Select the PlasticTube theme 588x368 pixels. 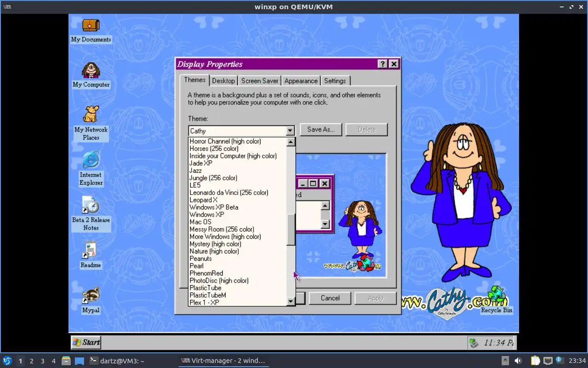[x=238, y=288]
